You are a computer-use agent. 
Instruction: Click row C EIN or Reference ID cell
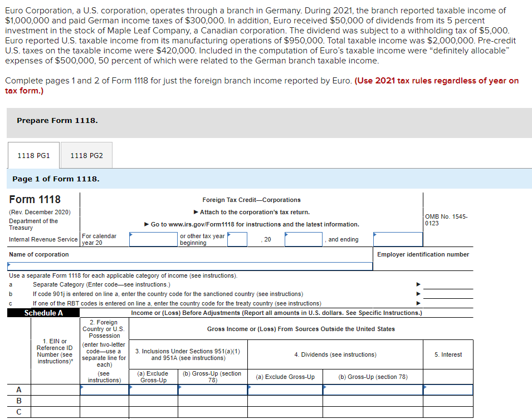55,412
